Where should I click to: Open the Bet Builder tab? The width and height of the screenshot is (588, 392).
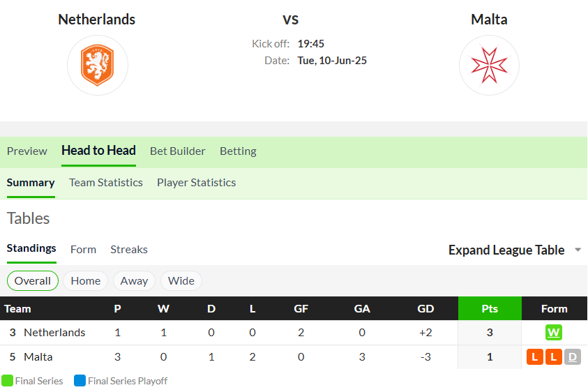(x=178, y=151)
